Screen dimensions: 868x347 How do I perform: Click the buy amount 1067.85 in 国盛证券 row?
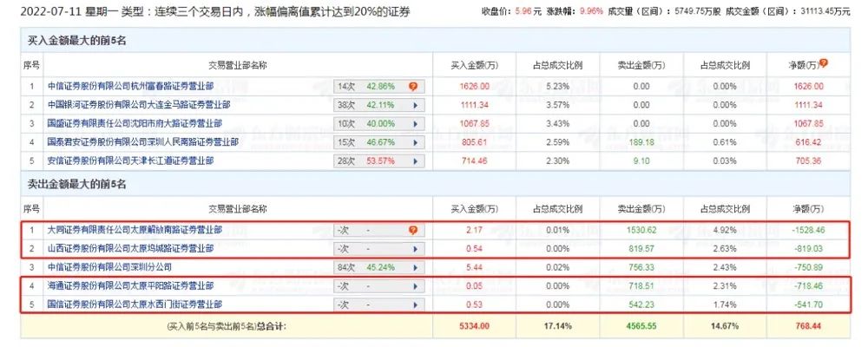(475, 124)
